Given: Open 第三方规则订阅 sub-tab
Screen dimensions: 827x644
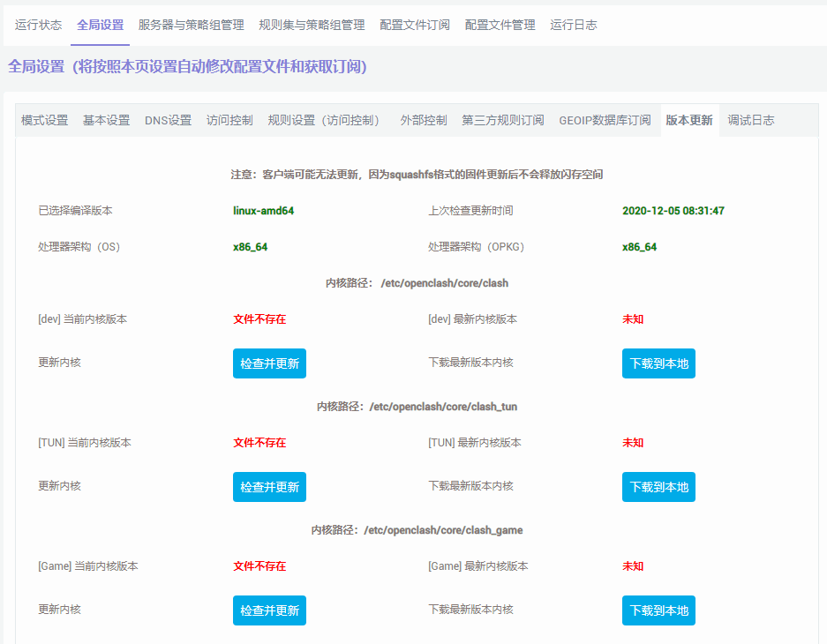Looking at the screenshot, I should (503, 120).
